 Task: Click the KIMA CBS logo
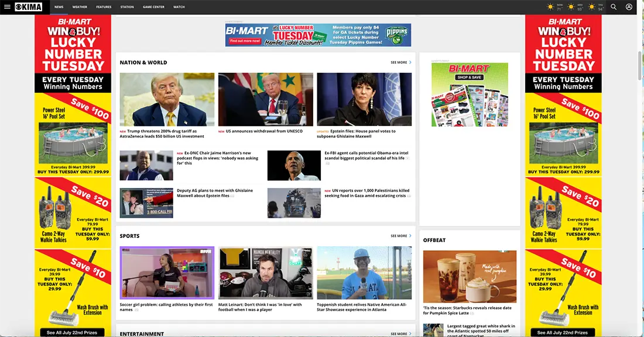click(28, 7)
